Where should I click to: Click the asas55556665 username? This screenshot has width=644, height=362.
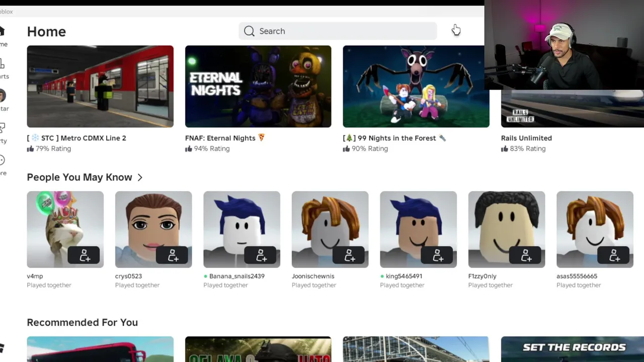[577, 276]
